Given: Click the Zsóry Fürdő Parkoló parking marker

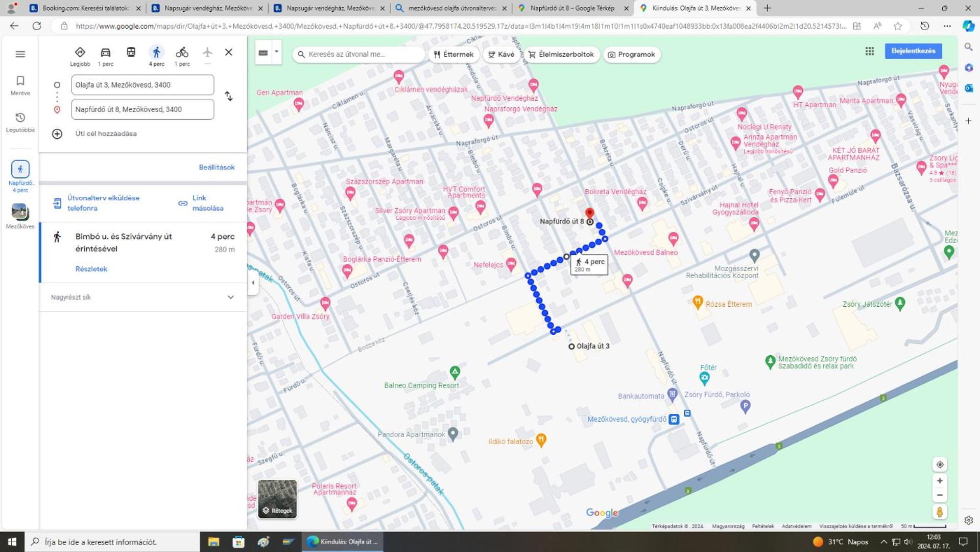Looking at the screenshot, I should coord(745,407).
